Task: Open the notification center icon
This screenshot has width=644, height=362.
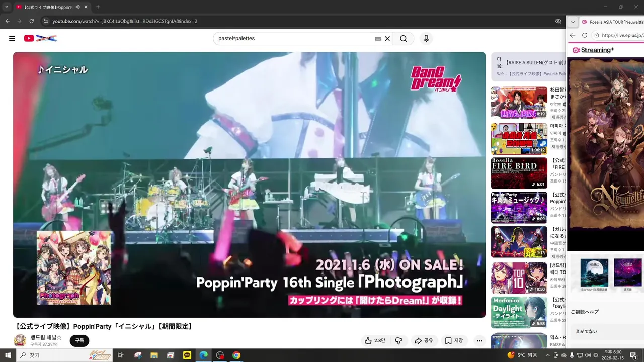Action: [633, 355]
